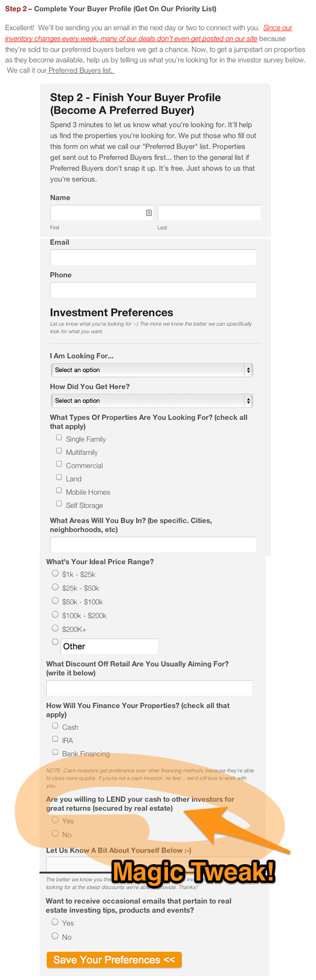The height and width of the screenshot is (980, 316).
Task: Expand the "How Did You Get Here?" dropdown
Action: (x=152, y=401)
